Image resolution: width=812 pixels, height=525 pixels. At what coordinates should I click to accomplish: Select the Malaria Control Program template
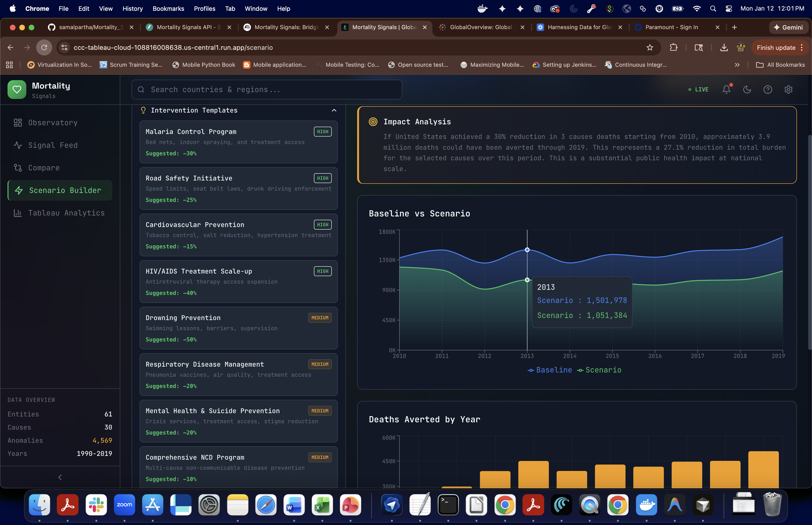pyautogui.click(x=238, y=142)
